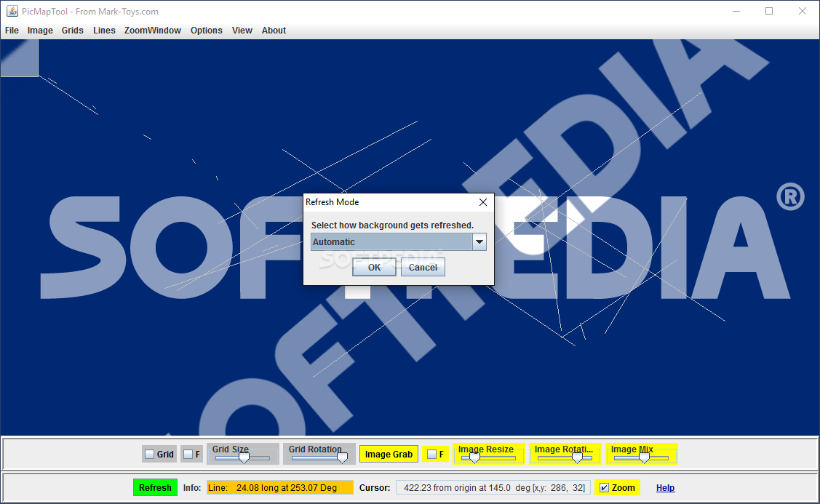Open the About menu

(x=274, y=31)
